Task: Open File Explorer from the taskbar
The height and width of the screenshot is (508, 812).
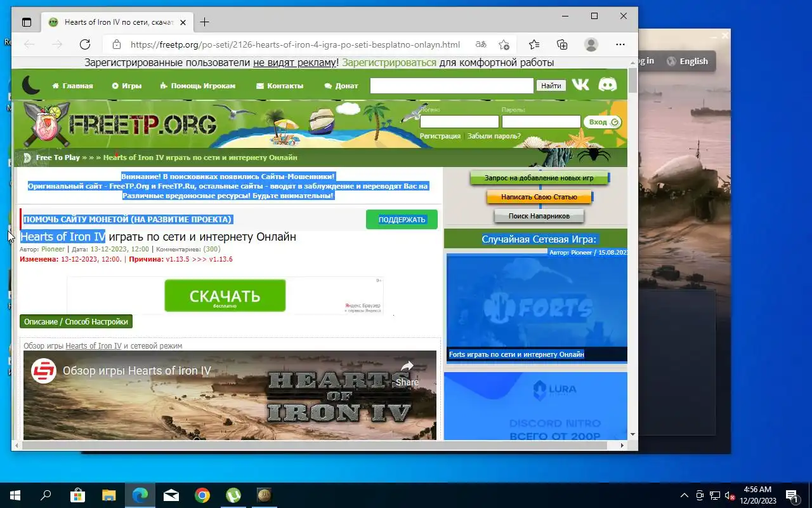Action: click(x=109, y=495)
